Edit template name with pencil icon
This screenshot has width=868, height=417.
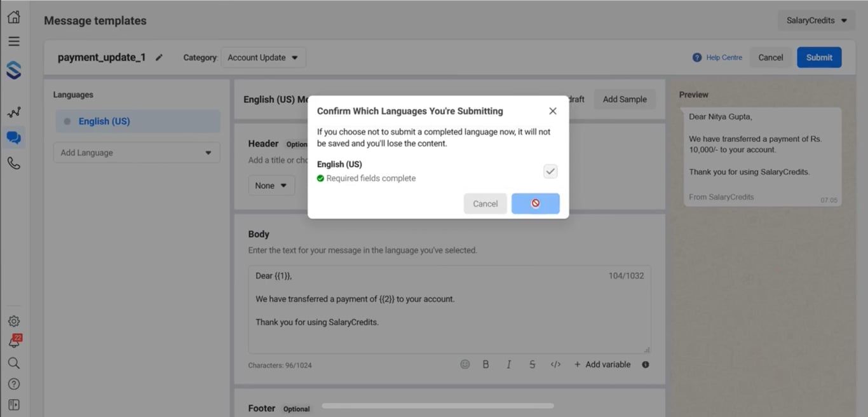(159, 57)
